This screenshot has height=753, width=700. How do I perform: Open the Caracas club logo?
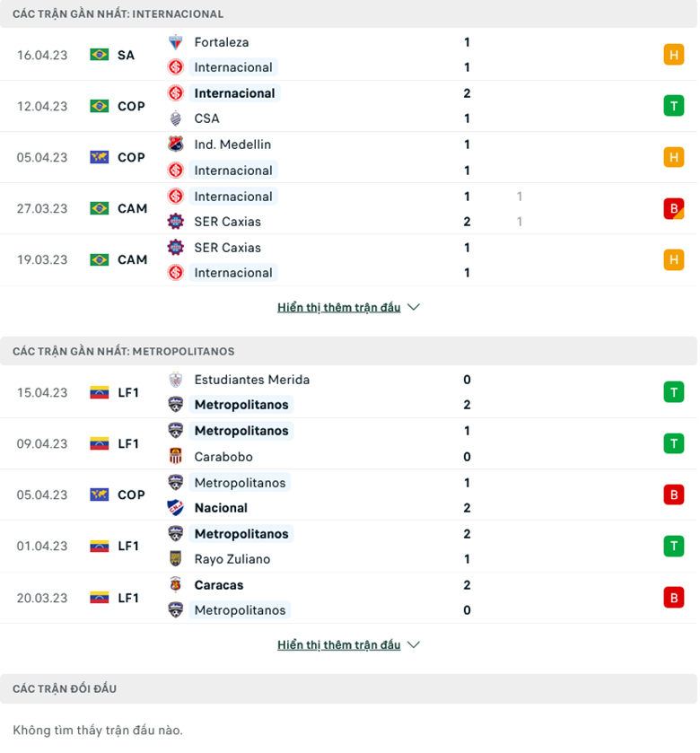[x=176, y=584]
